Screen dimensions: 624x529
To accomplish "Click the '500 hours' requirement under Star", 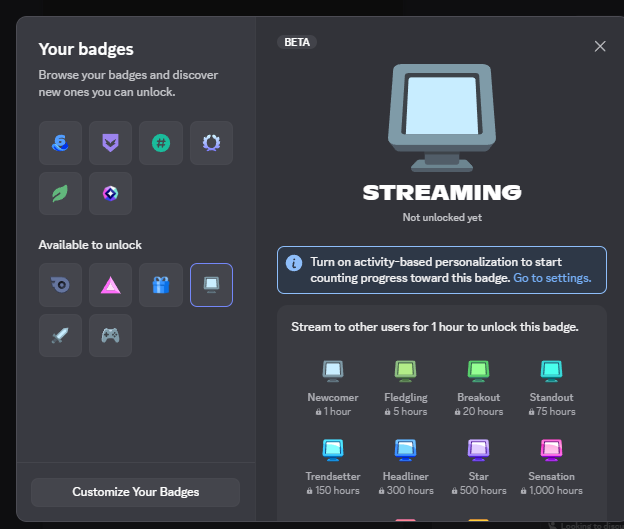I will tap(479, 490).
